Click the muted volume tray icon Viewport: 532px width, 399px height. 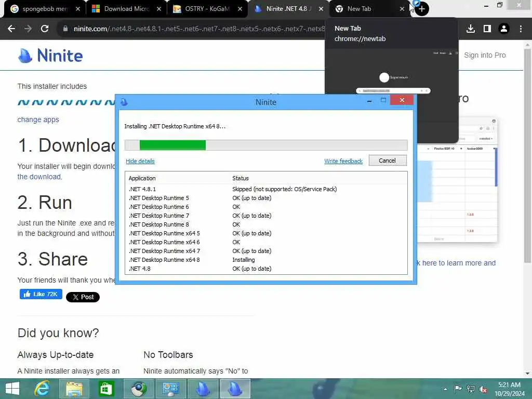click(x=483, y=389)
